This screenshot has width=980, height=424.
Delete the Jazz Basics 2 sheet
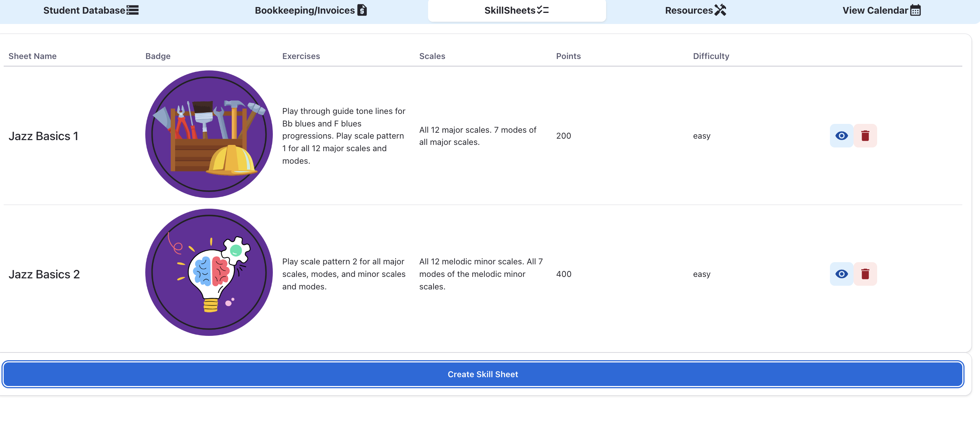[865, 274]
